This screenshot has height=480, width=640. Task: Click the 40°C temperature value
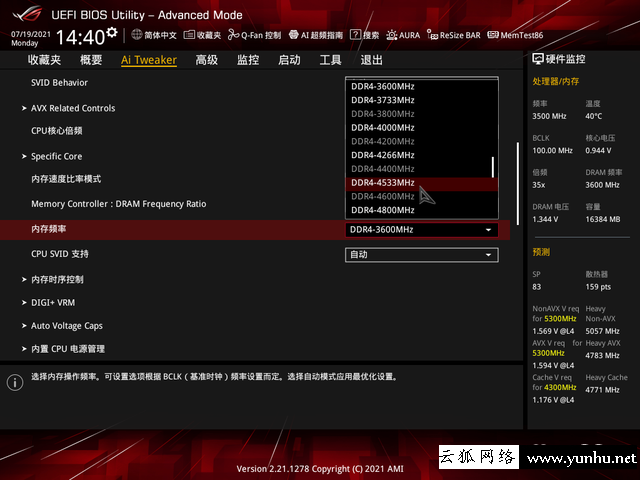pyautogui.click(x=593, y=116)
